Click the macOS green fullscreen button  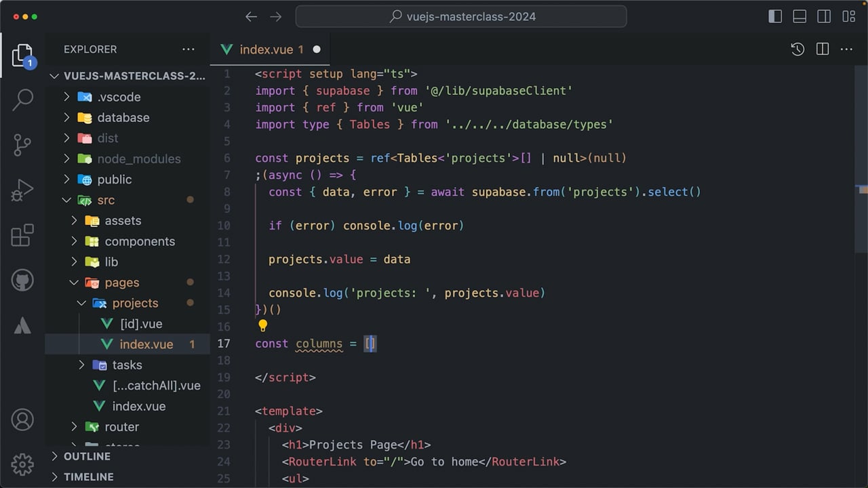35,17
